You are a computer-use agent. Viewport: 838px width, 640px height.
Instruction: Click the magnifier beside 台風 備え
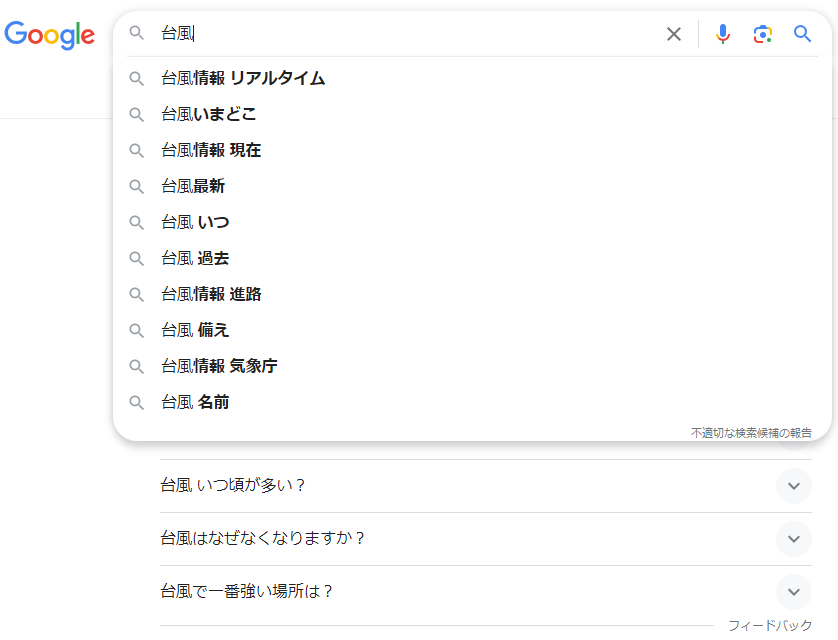coord(136,330)
